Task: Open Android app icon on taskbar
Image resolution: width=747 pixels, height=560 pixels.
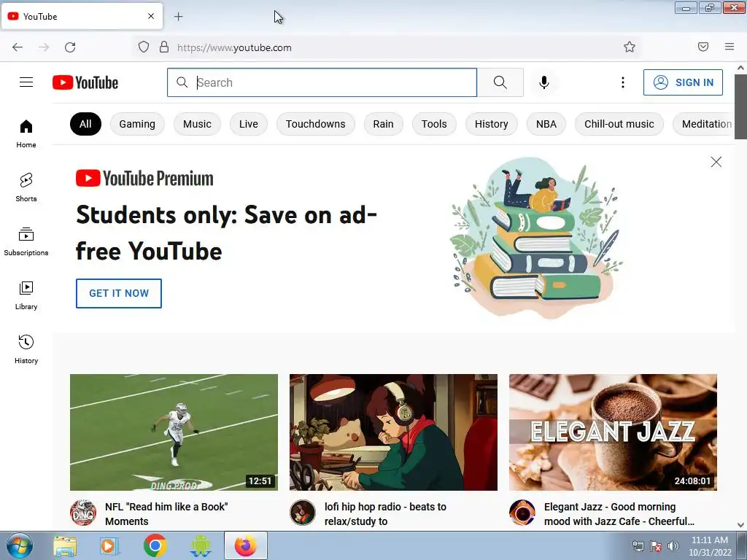Action: pyautogui.click(x=200, y=545)
